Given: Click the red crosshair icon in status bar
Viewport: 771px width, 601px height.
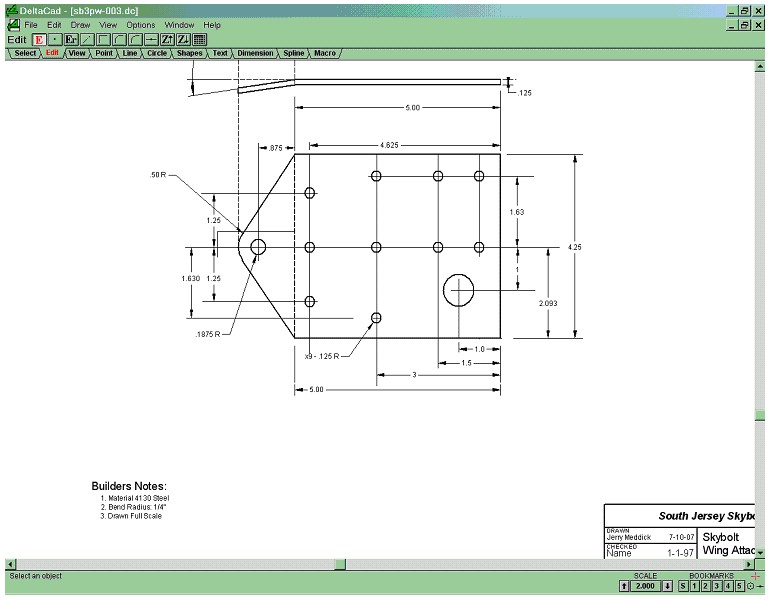Looking at the screenshot, I should 755,577.
